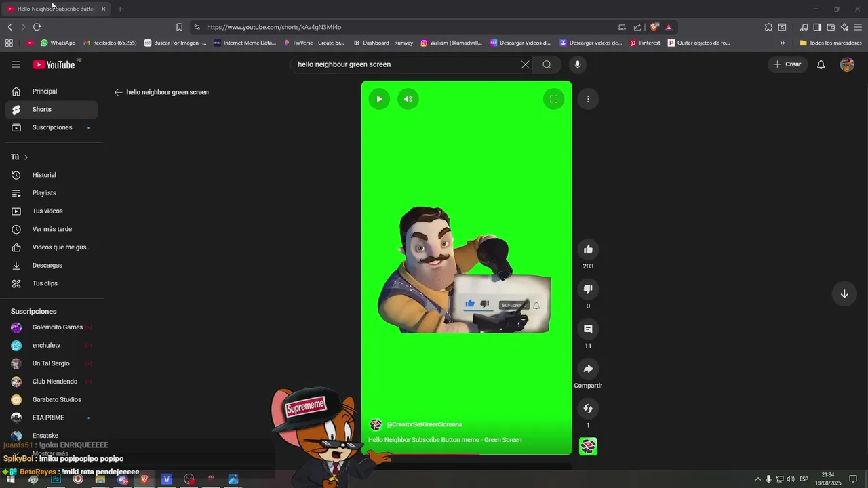The image size is (868, 488).
Task: Return to hello neighbour green screen results
Action: (118, 92)
